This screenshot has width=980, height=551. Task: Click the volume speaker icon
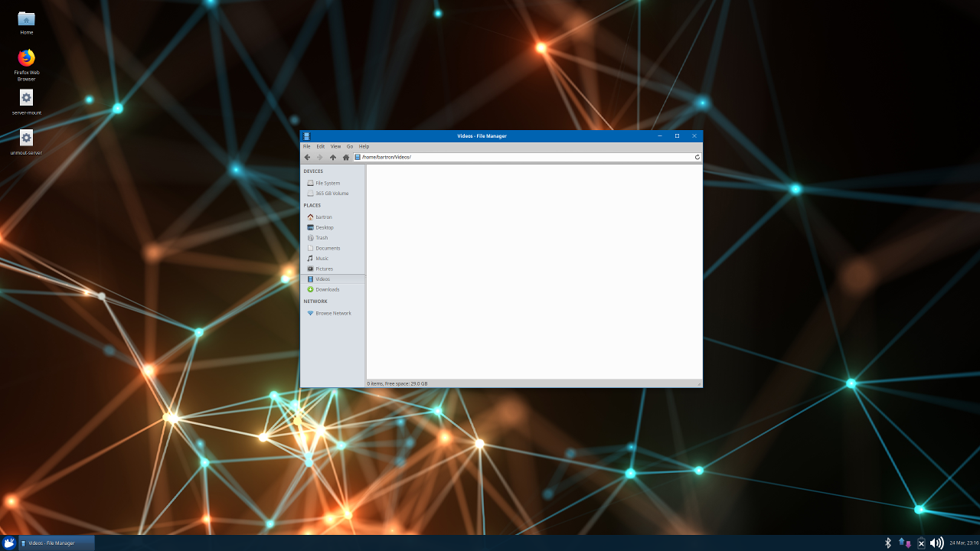[936, 543]
